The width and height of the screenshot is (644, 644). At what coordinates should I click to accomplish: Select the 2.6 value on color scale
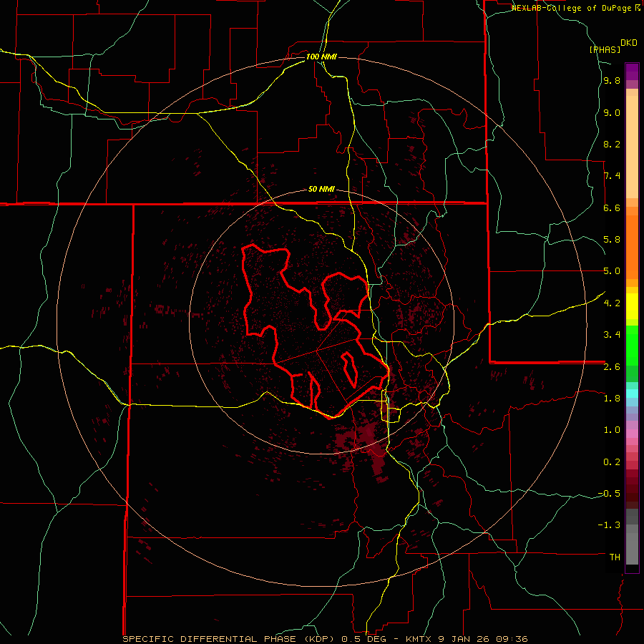point(612,366)
